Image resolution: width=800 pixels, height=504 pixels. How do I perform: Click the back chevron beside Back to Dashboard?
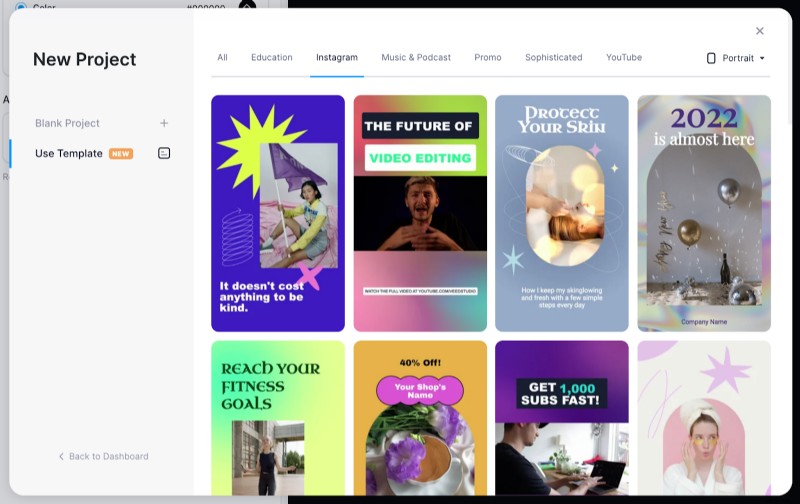click(61, 456)
